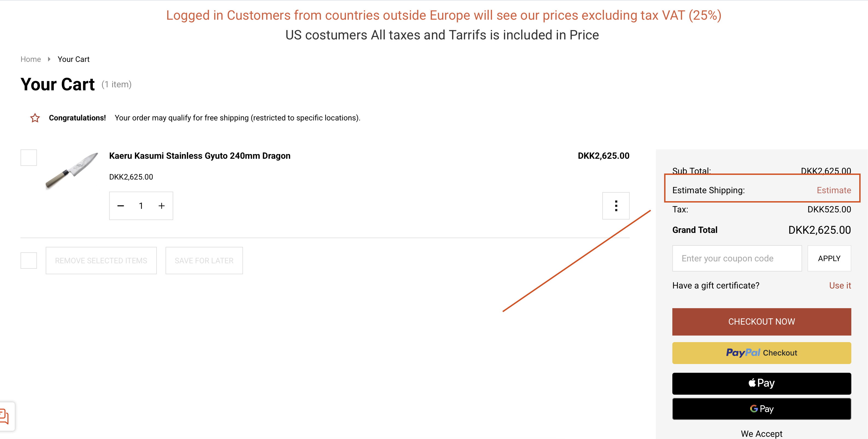The width and height of the screenshot is (868, 439).
Task: Open the Kaeru Kasumi Gyuto product title
Action: (199, 156)
